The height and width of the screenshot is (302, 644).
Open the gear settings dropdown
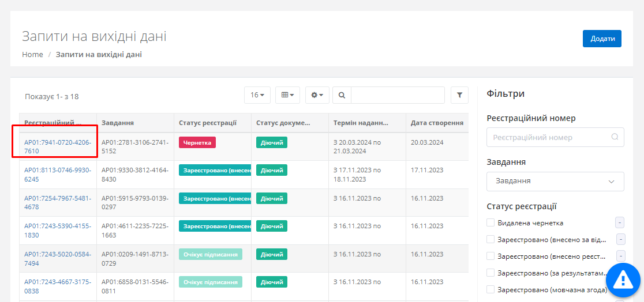[317, 95]
